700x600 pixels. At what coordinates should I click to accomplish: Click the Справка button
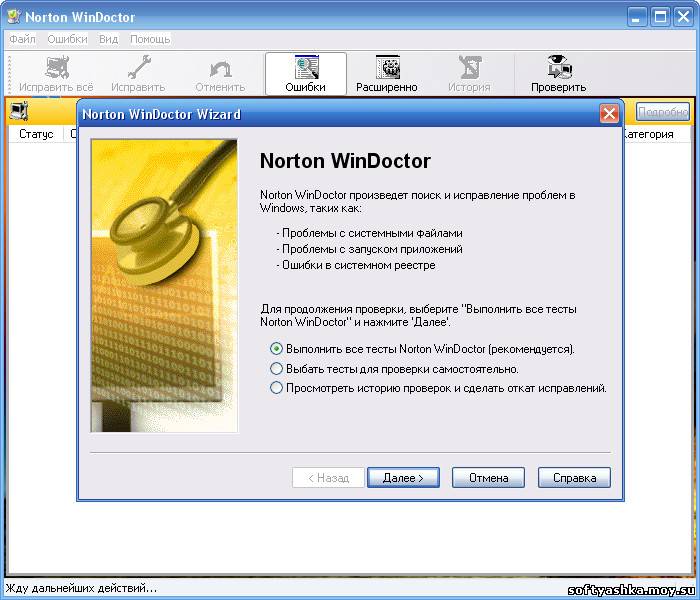574,478
